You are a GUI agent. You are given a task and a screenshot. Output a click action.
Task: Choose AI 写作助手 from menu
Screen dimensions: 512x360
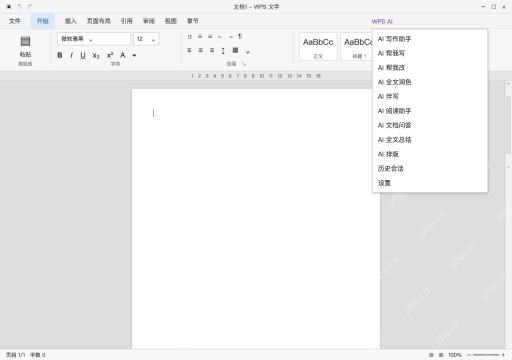pos(430,39)
